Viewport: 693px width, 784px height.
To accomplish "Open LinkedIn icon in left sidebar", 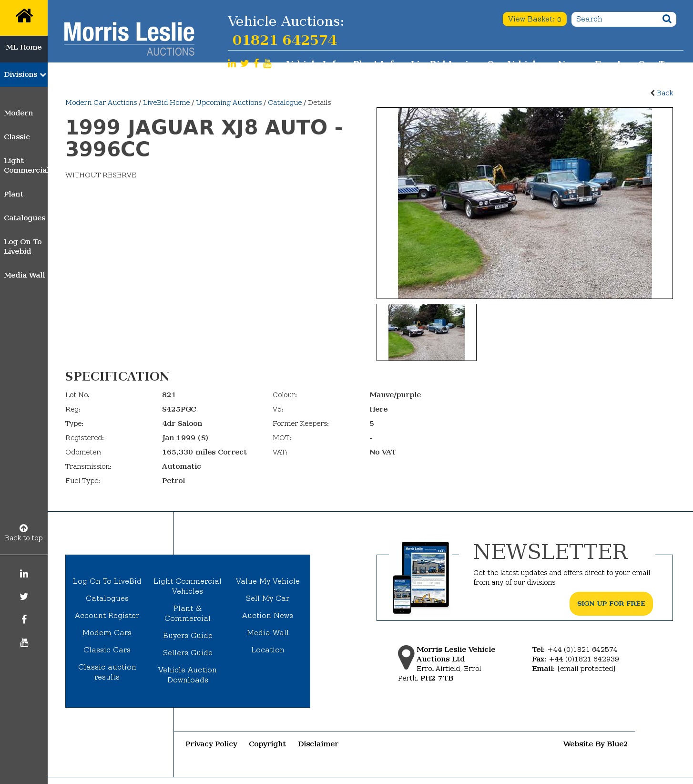I will (24, 574).
